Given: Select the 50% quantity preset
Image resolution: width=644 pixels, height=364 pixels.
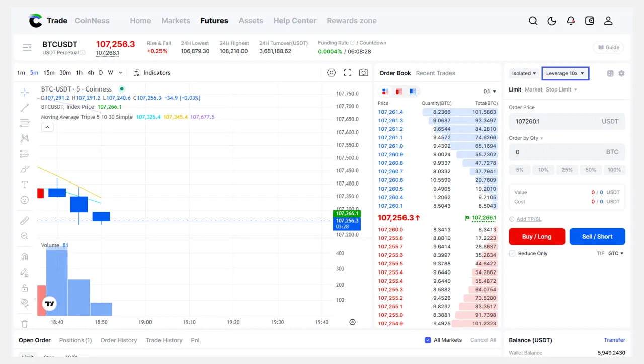Looking at the screenshot, I should tap(591, 170).
